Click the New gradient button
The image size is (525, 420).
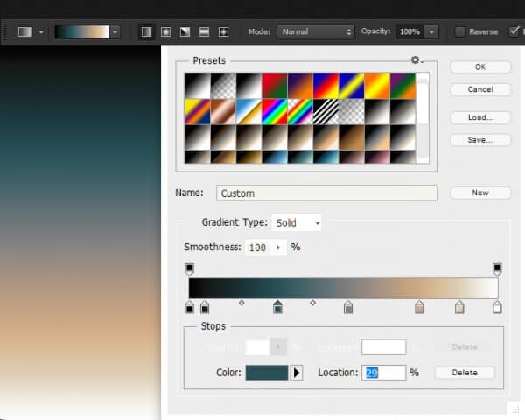pyautogui.click(x=480, y=192)
